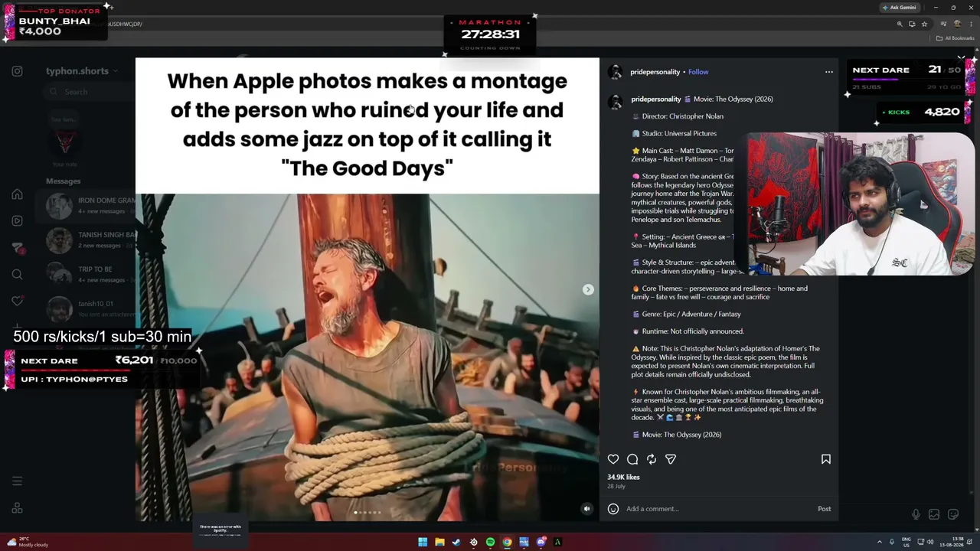Viewport: 980px width, 551px height.
Task: Open the weather widget on the taskbar
Action: (28, 542)
